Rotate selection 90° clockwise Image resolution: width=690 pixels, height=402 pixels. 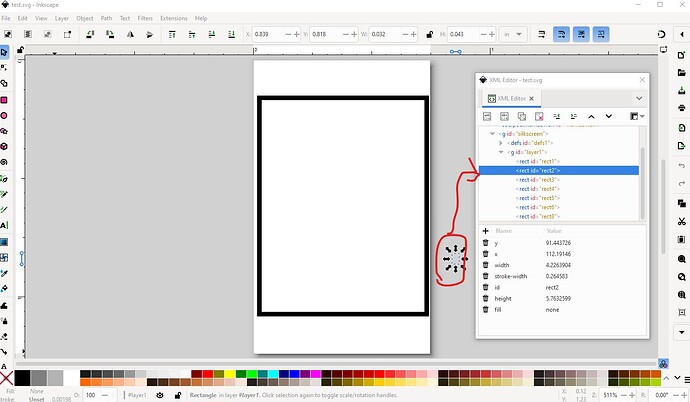(x=110, y=34)
